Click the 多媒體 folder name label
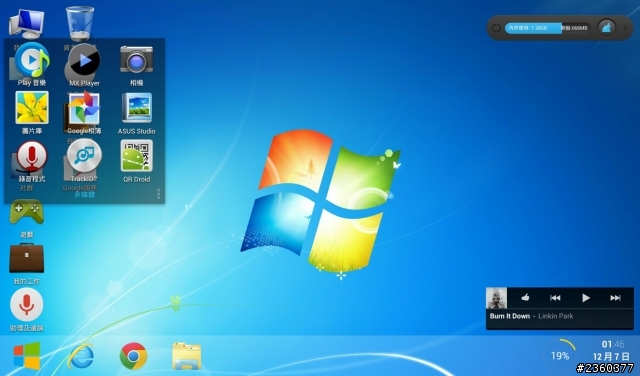 coord(84,195)
